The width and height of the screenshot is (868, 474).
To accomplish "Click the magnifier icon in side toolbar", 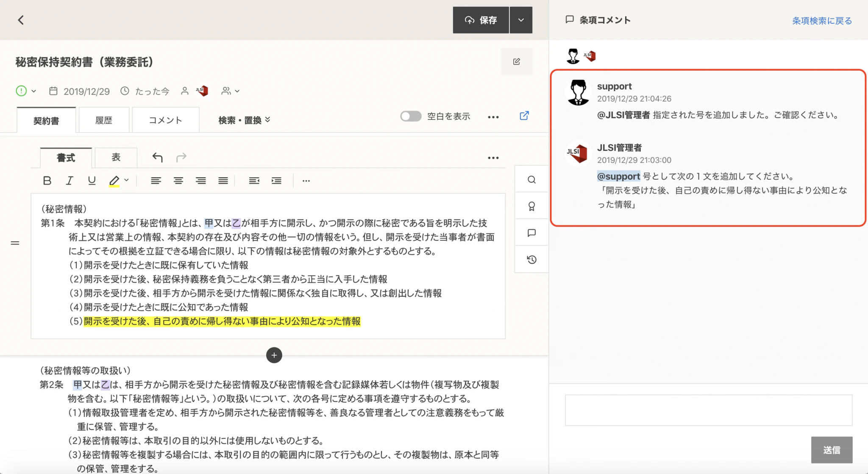I will 531,180.
